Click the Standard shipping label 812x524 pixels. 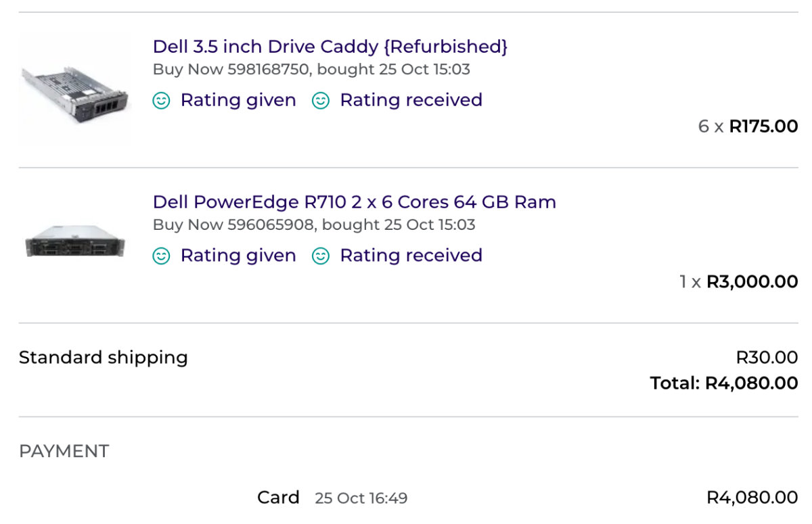coord(104,357)
